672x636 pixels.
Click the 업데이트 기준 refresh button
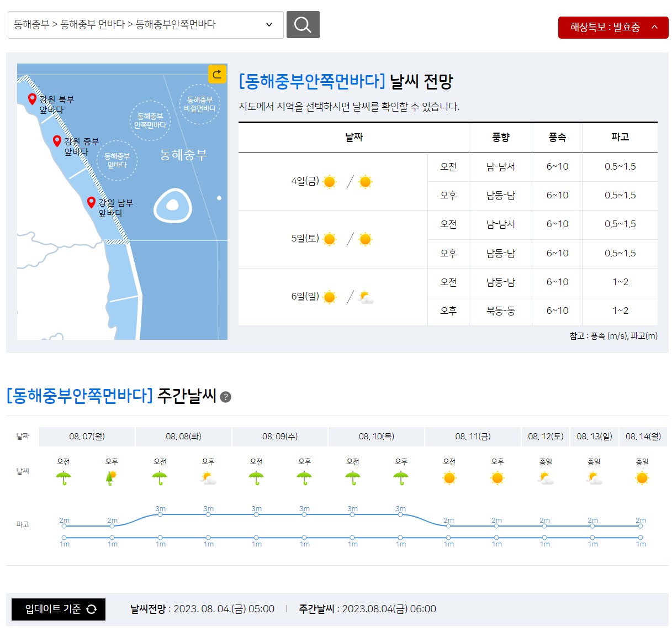pos(59,609)
